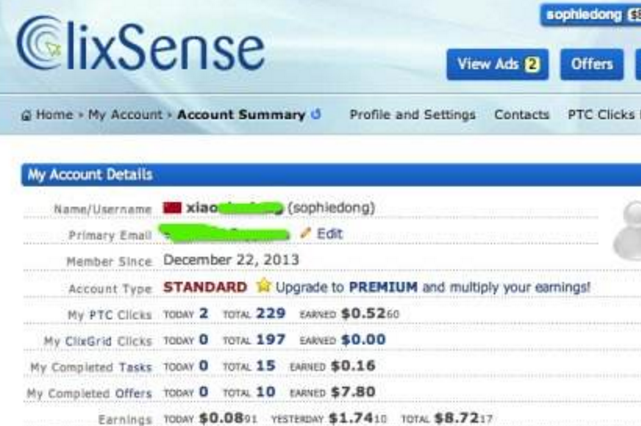Click today's earnings $0.0891
This screenshot has height=426, width=641.
pos(228,419)
